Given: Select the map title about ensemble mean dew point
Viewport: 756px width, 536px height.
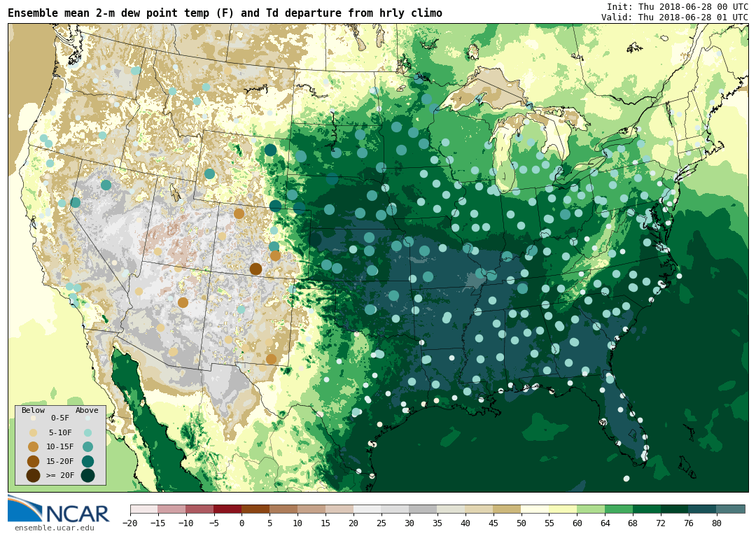Looking at the screenshot, I should (x=225, y=13).
